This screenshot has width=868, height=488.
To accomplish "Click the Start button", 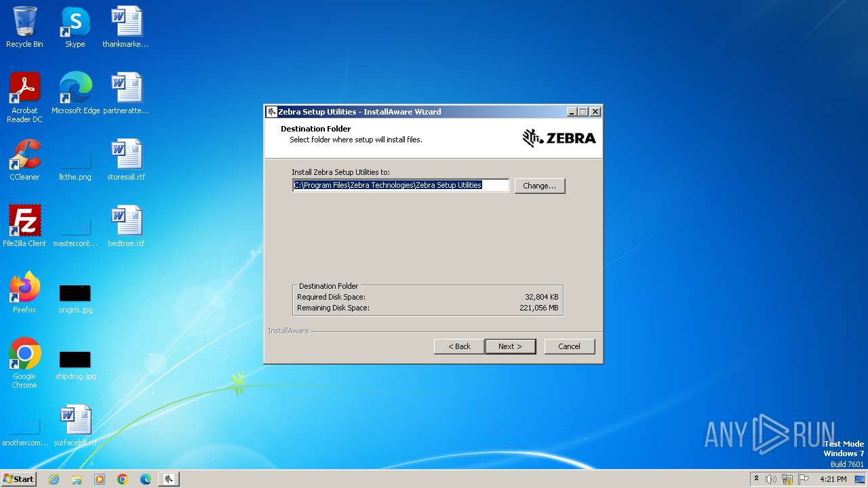I will [19, 479].
